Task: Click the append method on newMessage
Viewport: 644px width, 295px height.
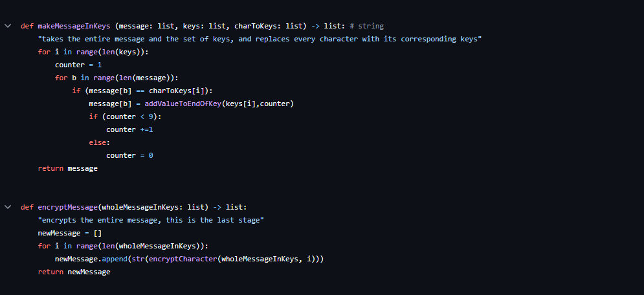Action: pos(115,259)
